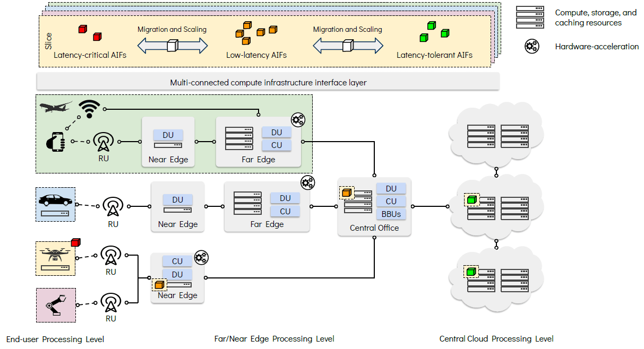Click the CU box in bottom Near Edge
644x349 pixels.
click(x=177, y=261)
